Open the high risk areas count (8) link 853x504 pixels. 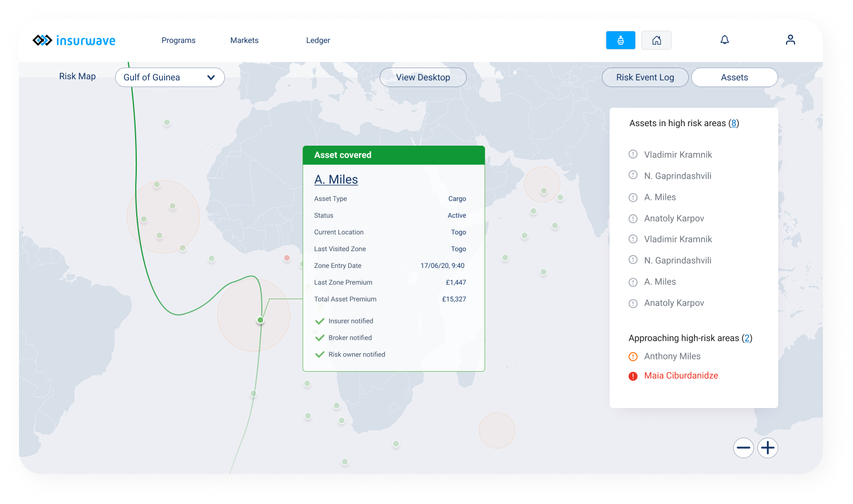(734, 123)
